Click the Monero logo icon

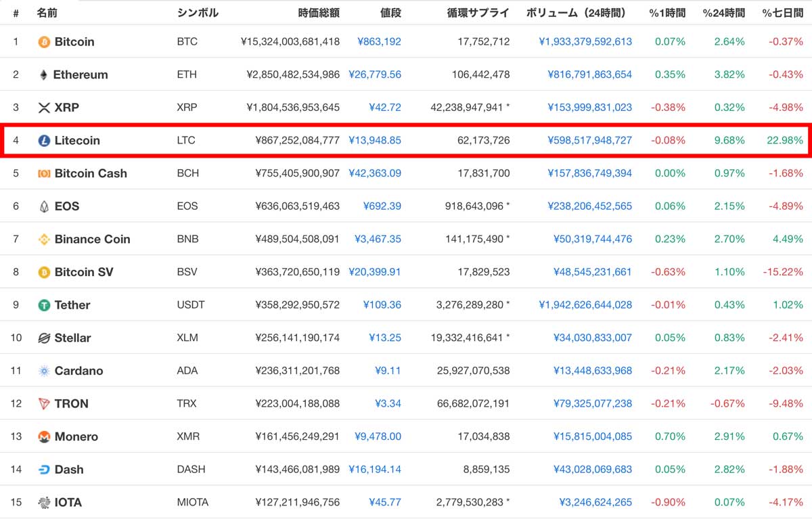pyautogui.click(x=44, y=437)
